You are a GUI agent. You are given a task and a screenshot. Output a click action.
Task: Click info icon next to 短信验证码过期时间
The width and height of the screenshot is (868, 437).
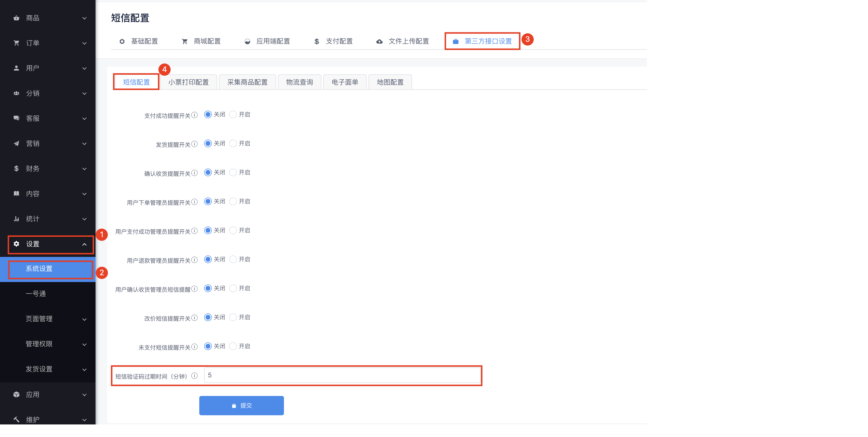click(x=194, y=376)
